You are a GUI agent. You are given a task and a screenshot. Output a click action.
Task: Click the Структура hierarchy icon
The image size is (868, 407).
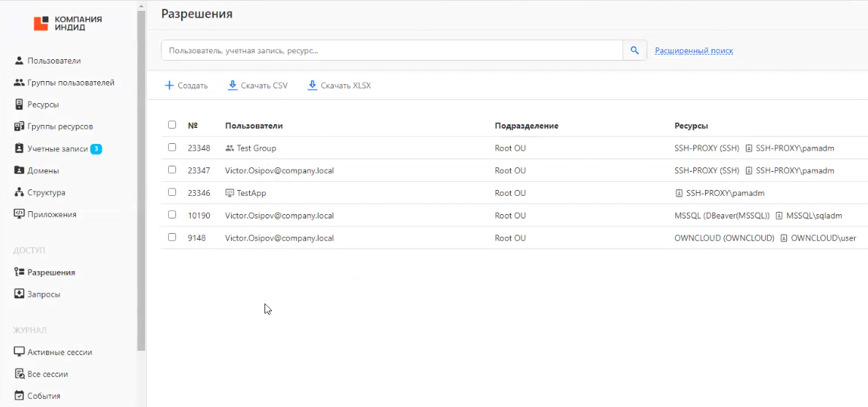(20, 192)
